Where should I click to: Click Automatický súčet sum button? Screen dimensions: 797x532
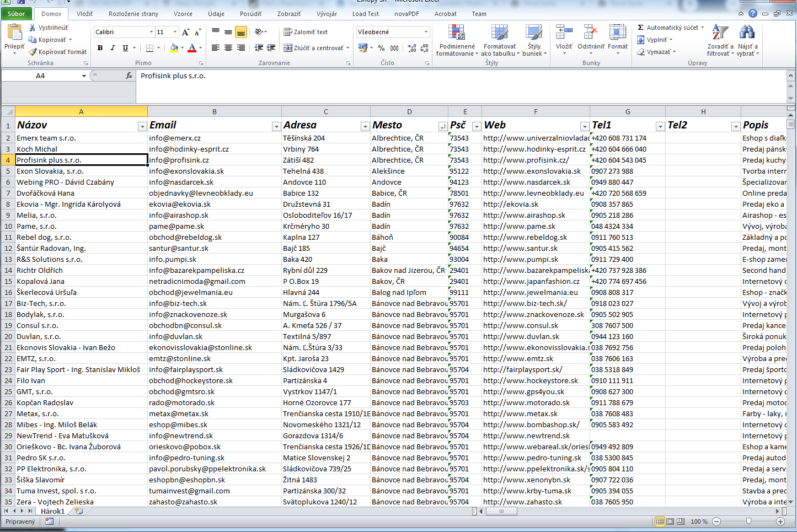click(x=670, y=28)
